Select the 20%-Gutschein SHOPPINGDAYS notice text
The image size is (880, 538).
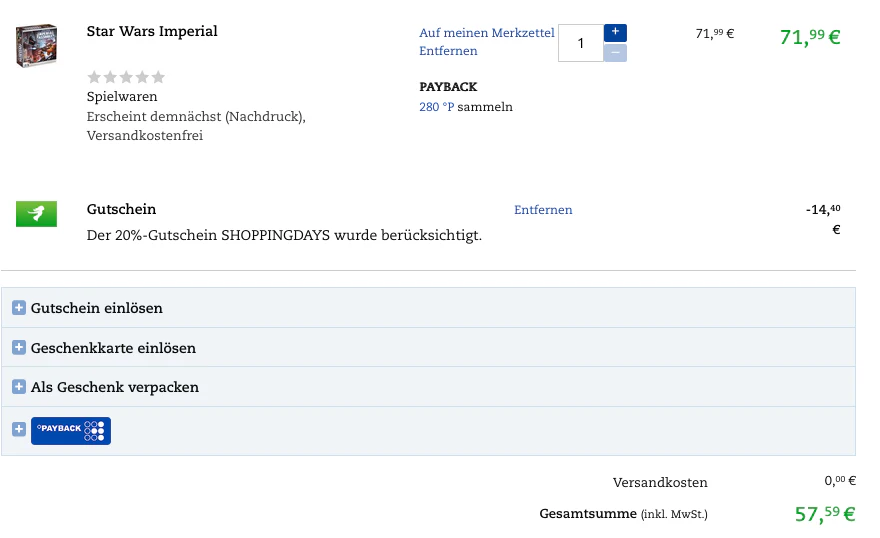(x=284, y=235)
